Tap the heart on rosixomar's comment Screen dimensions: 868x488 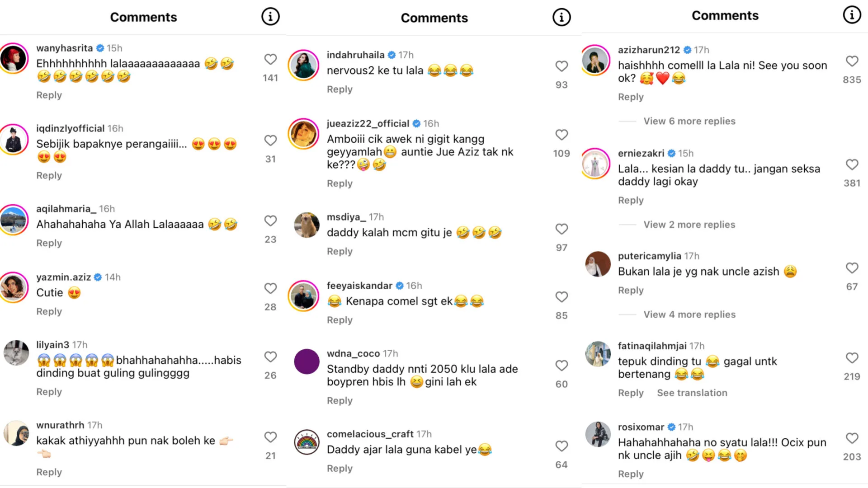pyautogui.click(x=852, y=438)
